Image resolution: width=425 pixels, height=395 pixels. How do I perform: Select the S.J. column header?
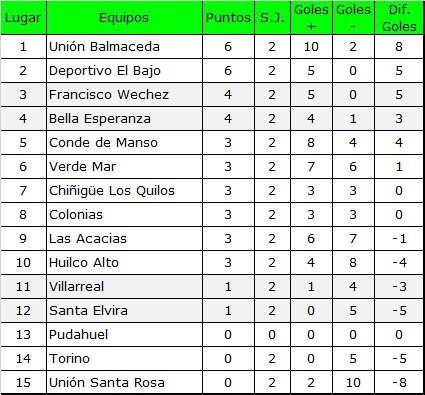pyautogui.click(x=272, y=18)
